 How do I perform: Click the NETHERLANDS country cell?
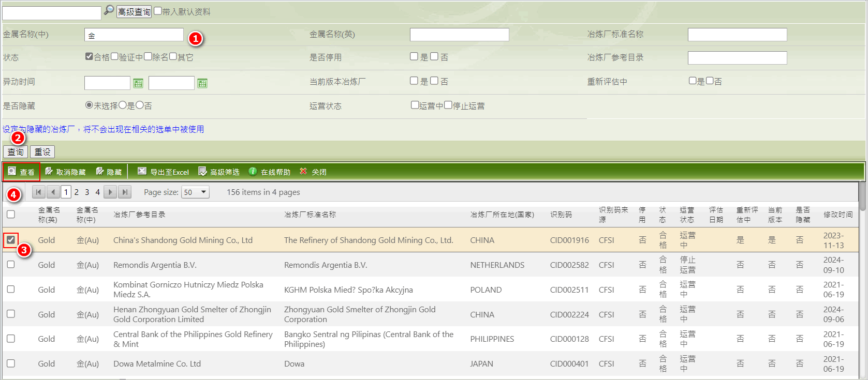pyautogui.click(x=497, y=265)
